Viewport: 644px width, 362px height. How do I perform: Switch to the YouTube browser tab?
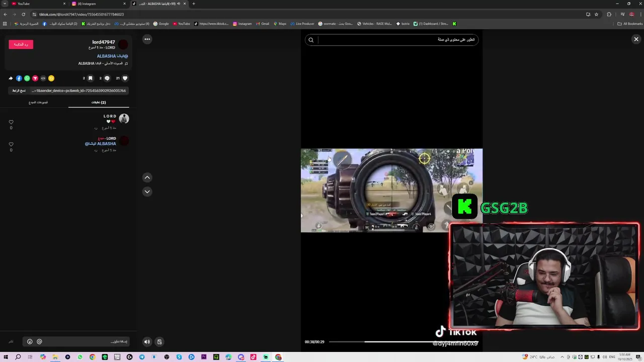click(x=39, y=4)
